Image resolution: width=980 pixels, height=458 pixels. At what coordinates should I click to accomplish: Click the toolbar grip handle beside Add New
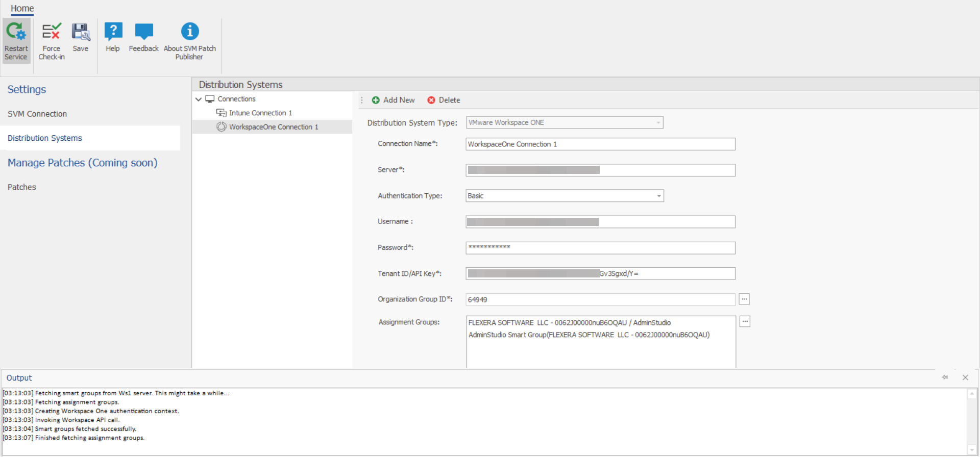coord(362,100)
